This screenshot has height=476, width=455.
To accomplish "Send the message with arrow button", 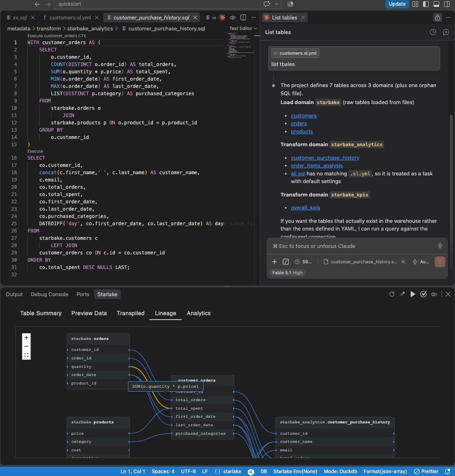I will [x=440, y=262].
